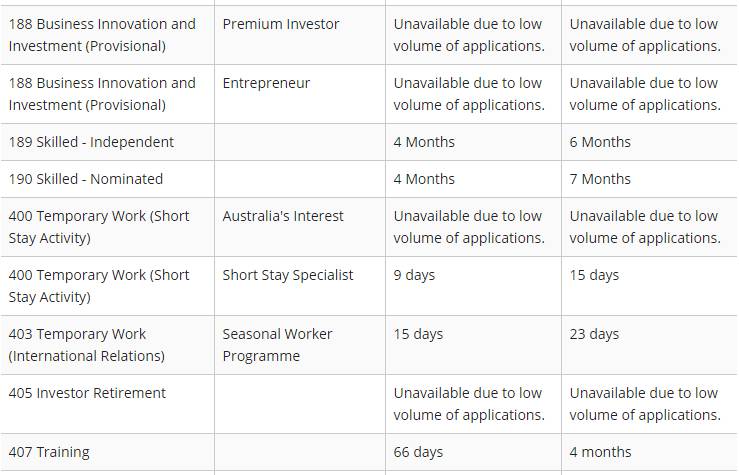
Task: Click the '6 Months' value cell
Action: click(649, 142)
